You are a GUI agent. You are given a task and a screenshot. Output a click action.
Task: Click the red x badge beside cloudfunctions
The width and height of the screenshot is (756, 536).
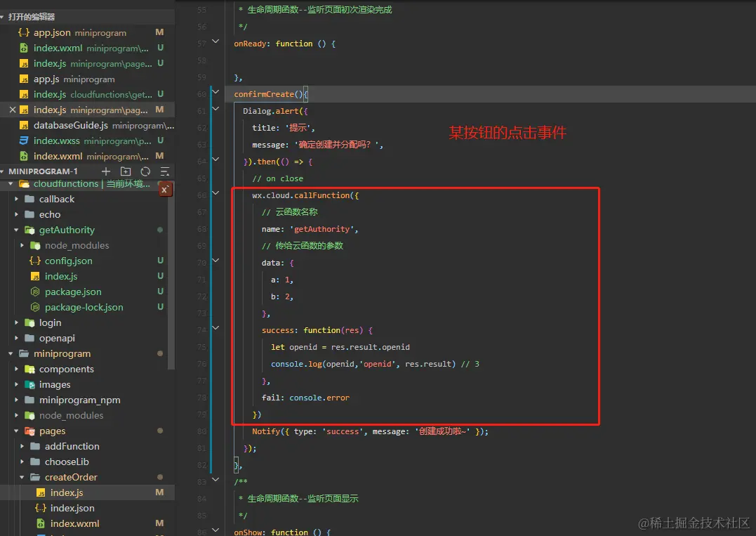click(x=164, y=190)
